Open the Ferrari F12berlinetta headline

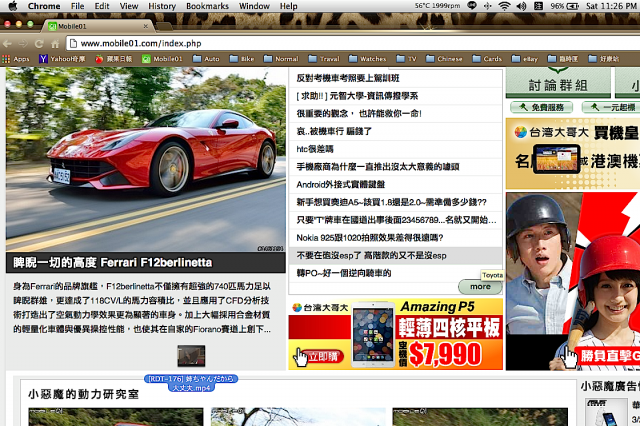click(x=113, y=262)
